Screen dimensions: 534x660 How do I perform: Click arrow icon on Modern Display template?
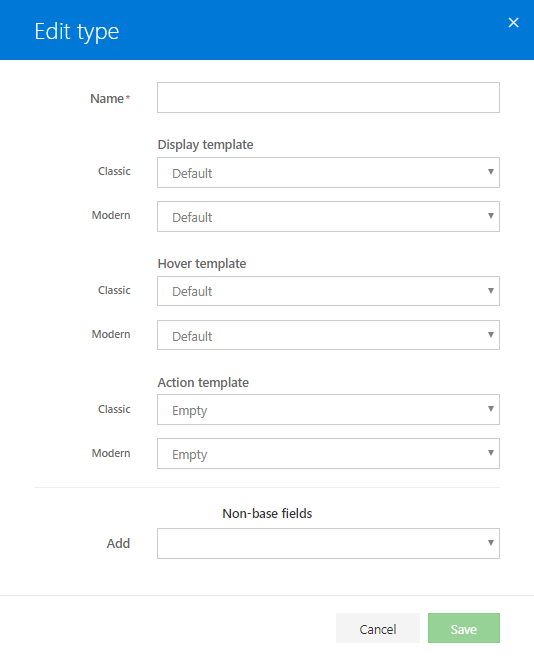[491, 216]
